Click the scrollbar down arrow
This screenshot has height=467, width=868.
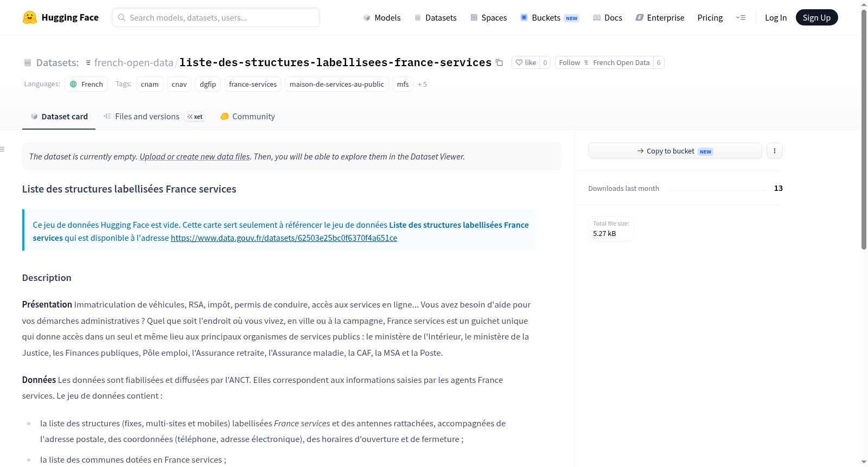[x=864, y=462]
